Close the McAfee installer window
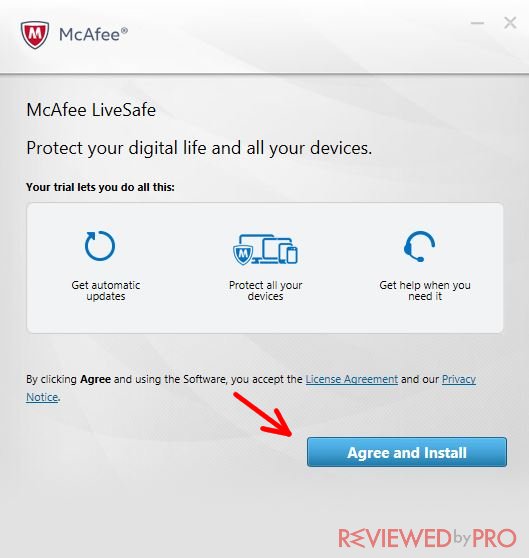529x558 pixels. pyautogui.click(x=510, y=23)
